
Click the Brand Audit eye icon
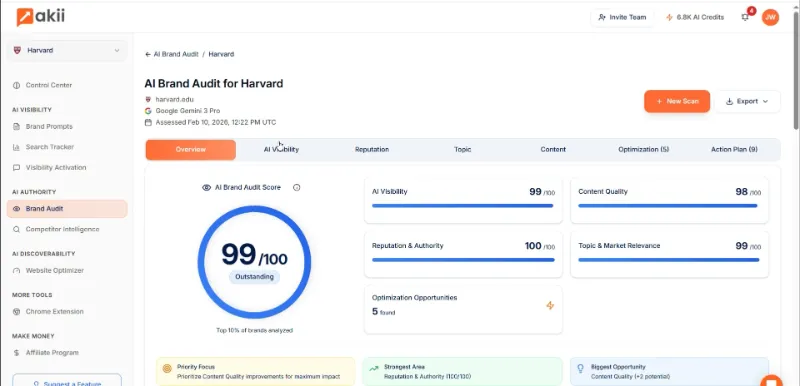[x=16, y=209]
